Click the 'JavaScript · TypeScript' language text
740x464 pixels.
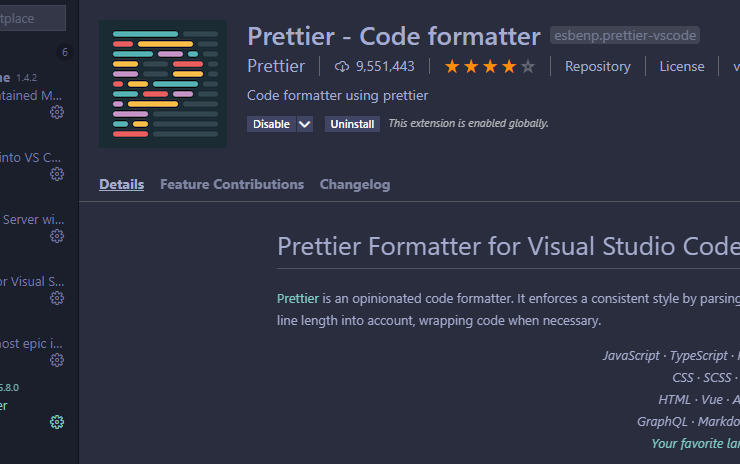(665, 355)
